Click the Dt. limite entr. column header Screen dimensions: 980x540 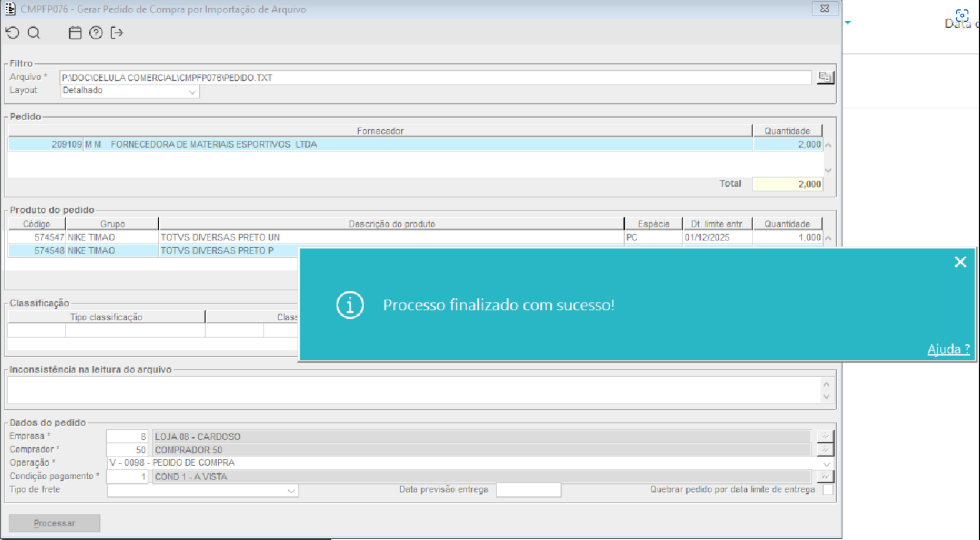coord(717,224)
